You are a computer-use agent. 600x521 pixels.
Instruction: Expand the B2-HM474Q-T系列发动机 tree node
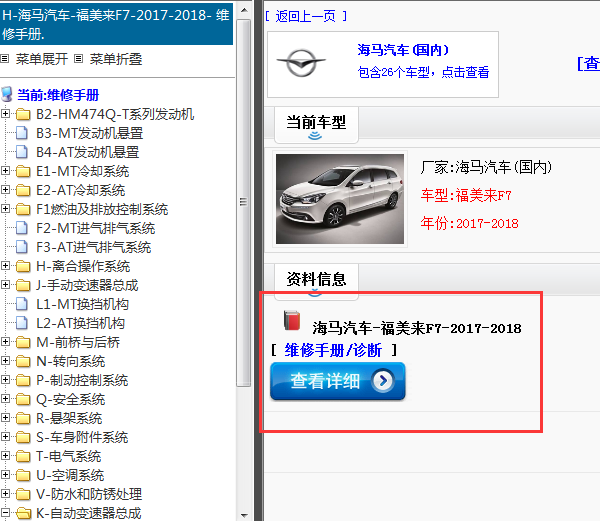pyautogui.click(x=5, y=114)
